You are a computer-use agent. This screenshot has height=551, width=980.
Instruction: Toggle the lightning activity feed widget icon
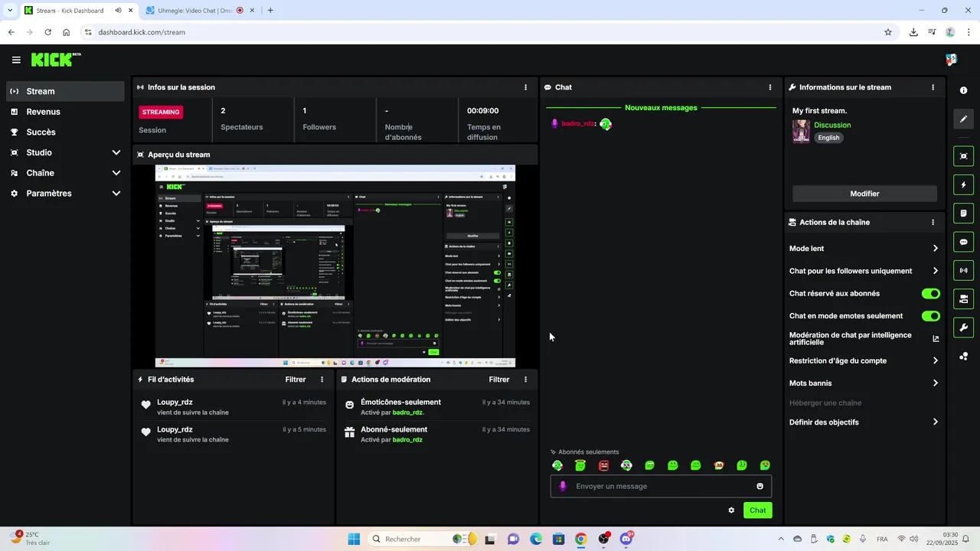pyautogui.click(x=963, y=184)
